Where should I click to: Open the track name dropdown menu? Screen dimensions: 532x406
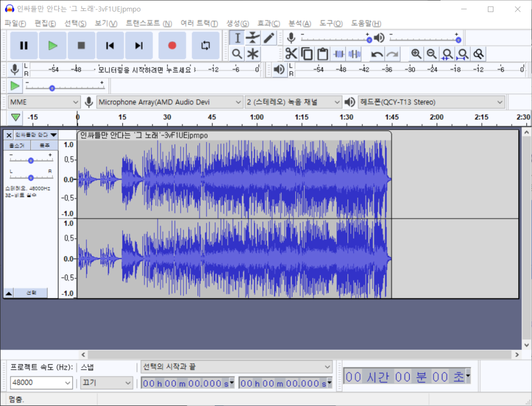36,135
